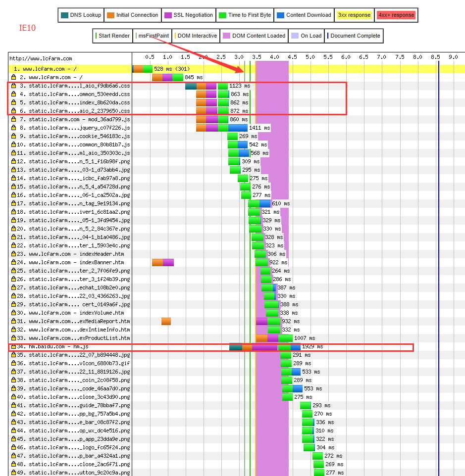Click the lock icon beside l_aio_f9db6a6.css
This screenshot has width=465, height=476.
tap(13, 86)
